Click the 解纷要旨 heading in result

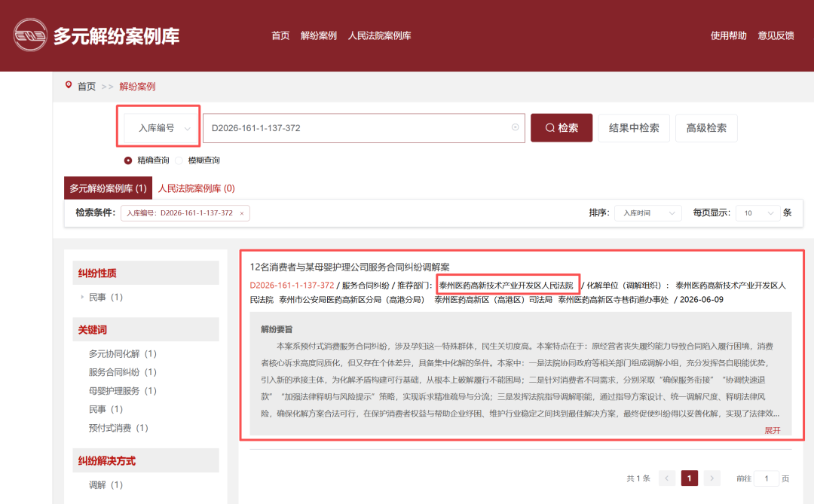(x=277, y=329)
